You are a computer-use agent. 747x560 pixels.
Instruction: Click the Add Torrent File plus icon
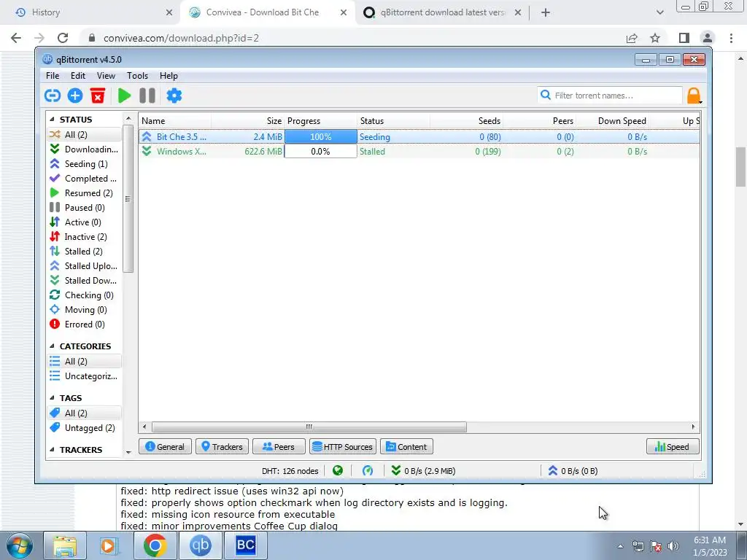[x=75, y=96]
